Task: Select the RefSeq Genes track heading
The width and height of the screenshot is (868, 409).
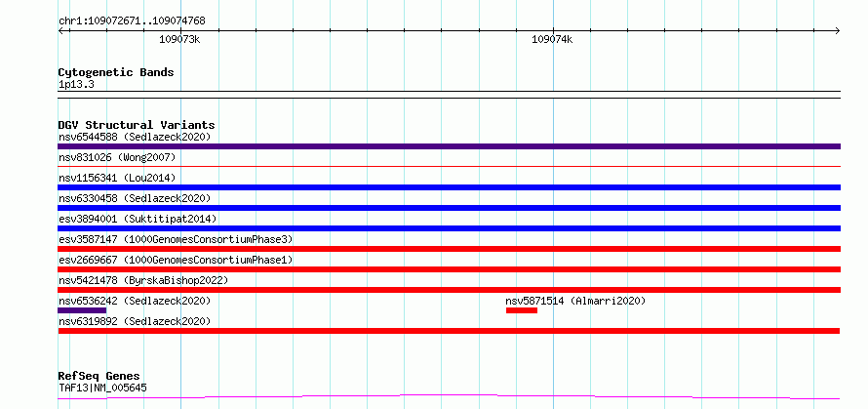Action: 99,377
